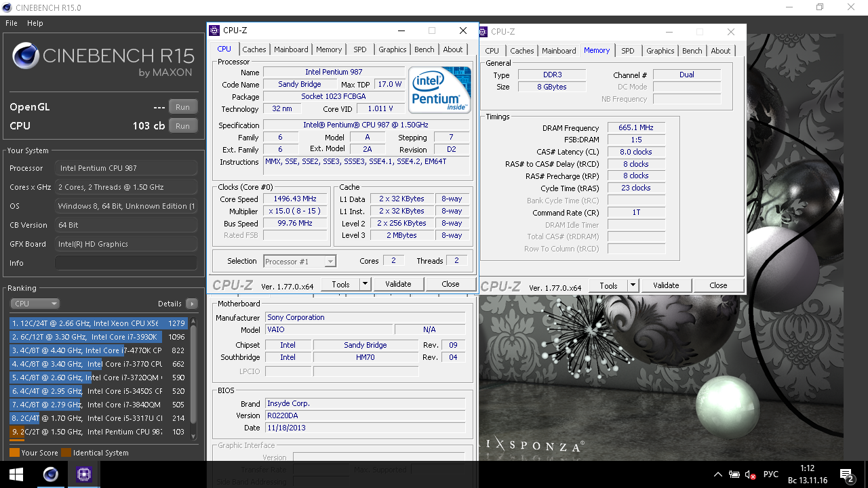Select ranking row Core i5-3450S 520

98,391
